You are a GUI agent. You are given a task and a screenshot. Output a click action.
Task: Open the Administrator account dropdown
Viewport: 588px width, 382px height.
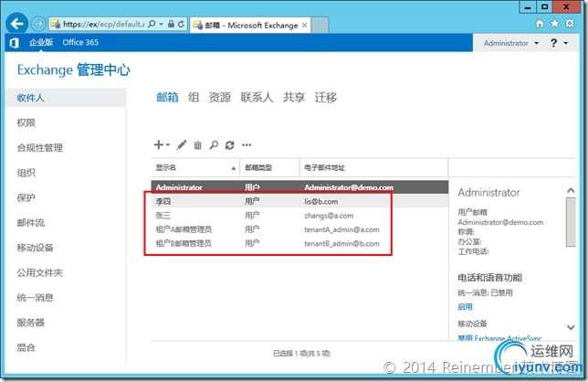click(511, 43)
